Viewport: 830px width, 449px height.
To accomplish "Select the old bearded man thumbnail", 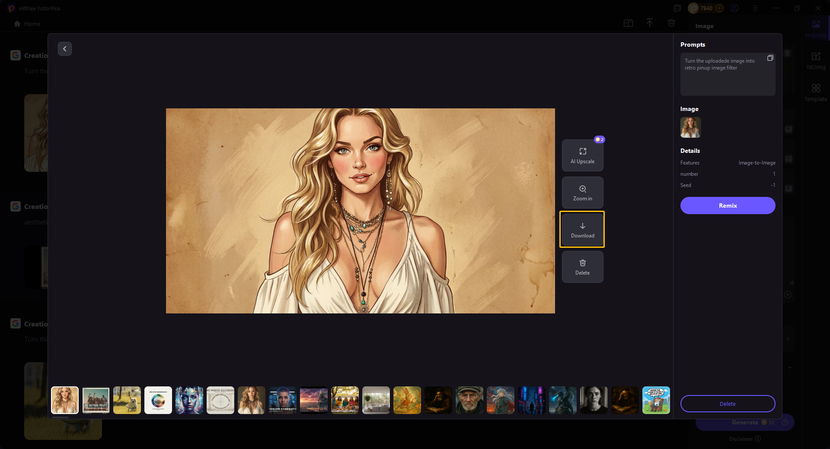I will (470, 400).
